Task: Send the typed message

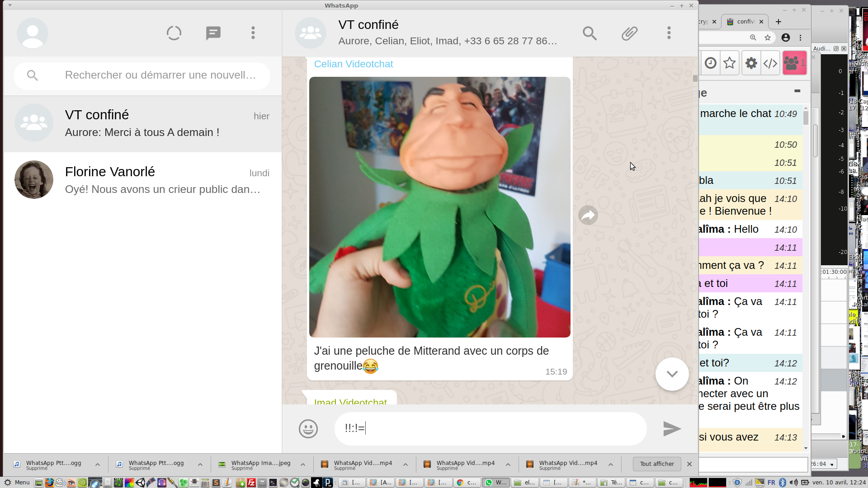Action: click(672, 428)
